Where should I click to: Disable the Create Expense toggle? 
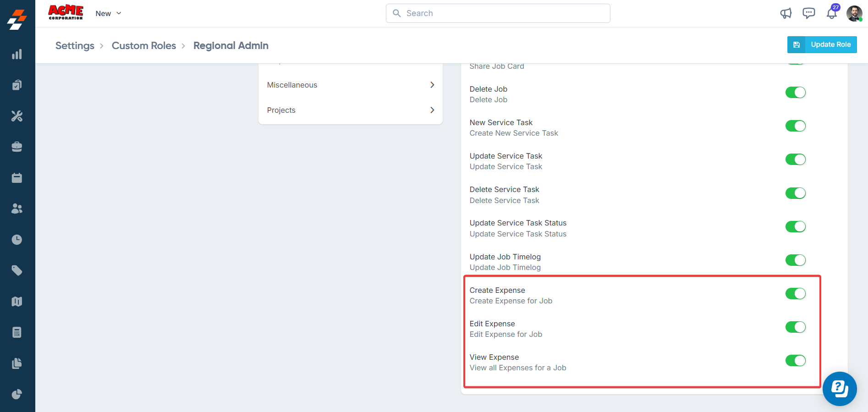[795, 293]
